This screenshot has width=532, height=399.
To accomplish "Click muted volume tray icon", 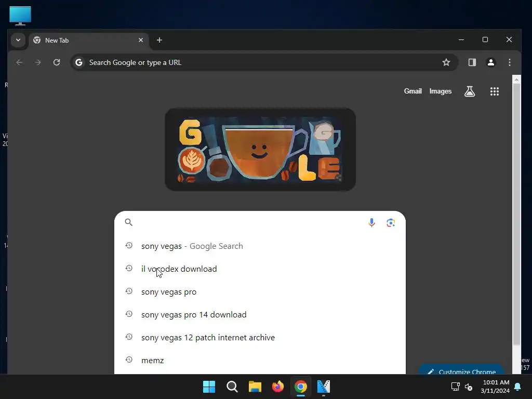I will pos(469,387).
